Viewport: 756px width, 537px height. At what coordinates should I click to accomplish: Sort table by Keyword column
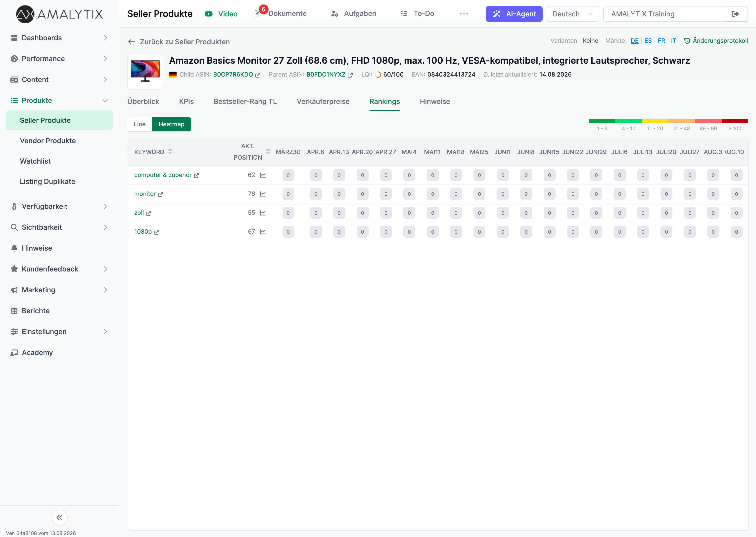pyautogui.click(x=170, y=151)
